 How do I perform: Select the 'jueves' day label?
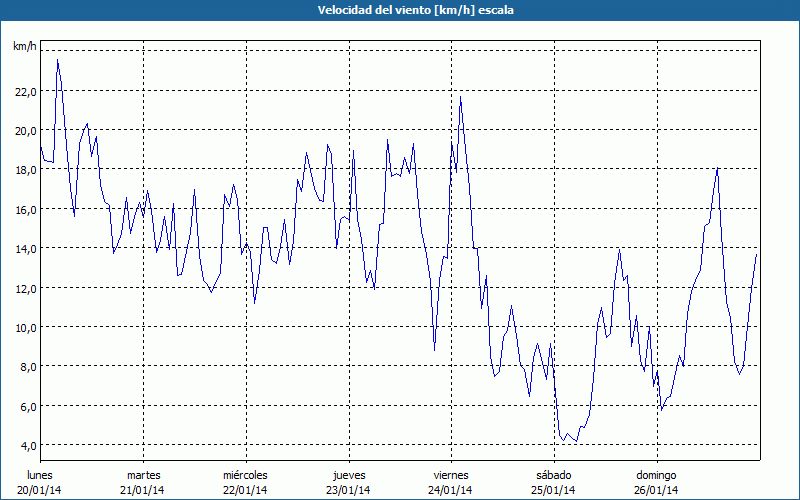coord(348,474)
